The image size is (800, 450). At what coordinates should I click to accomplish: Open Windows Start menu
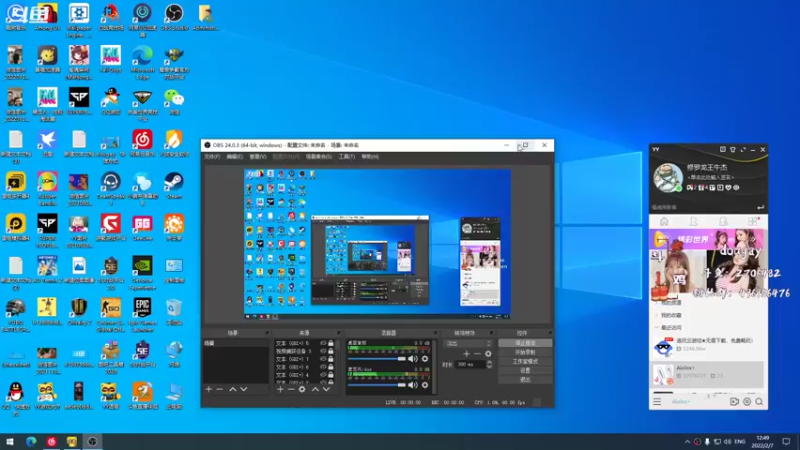10,442
